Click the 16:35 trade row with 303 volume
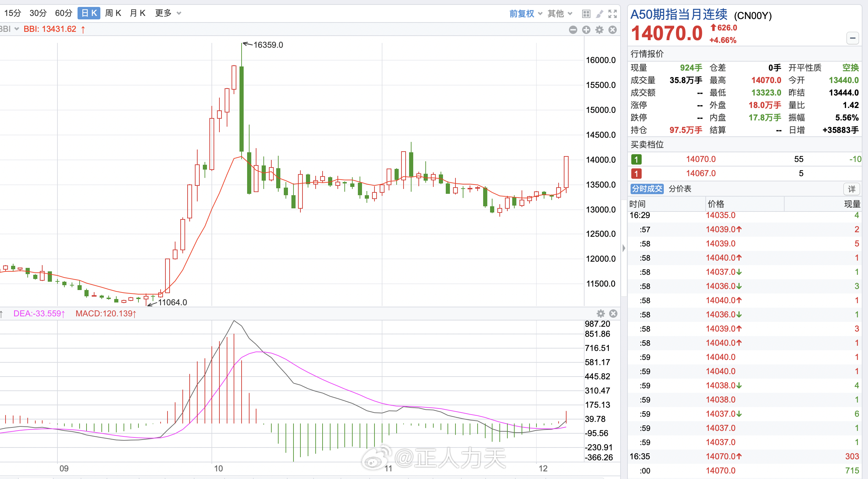868x479 pixels. pyautogui.click(x=744, y=457)
